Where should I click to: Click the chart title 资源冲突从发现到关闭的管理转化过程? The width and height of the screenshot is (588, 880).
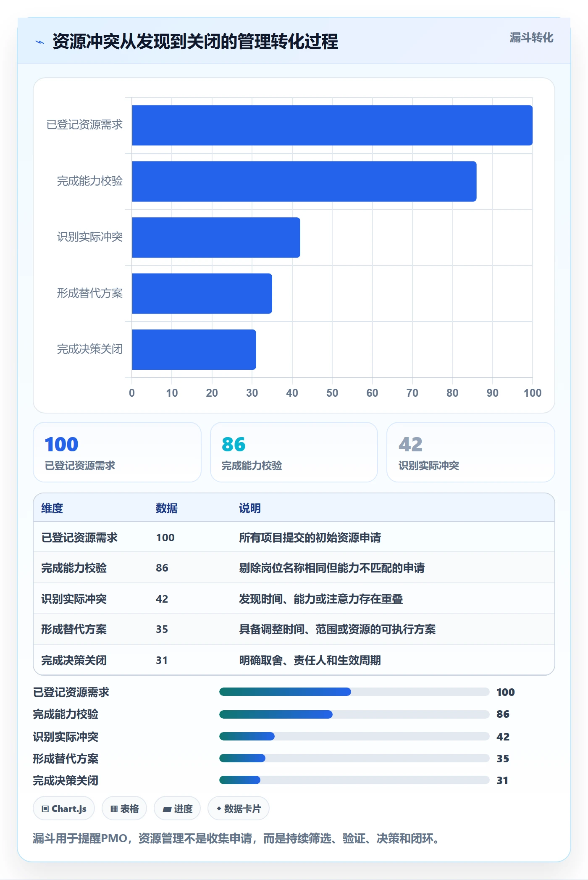[195, 42]
